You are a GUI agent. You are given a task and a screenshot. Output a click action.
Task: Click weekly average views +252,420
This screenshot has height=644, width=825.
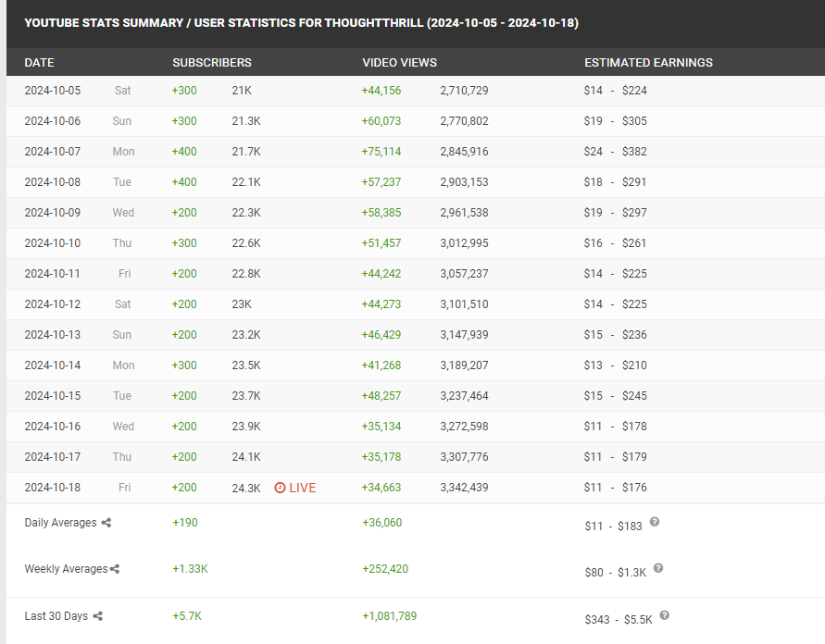(386, 569)
